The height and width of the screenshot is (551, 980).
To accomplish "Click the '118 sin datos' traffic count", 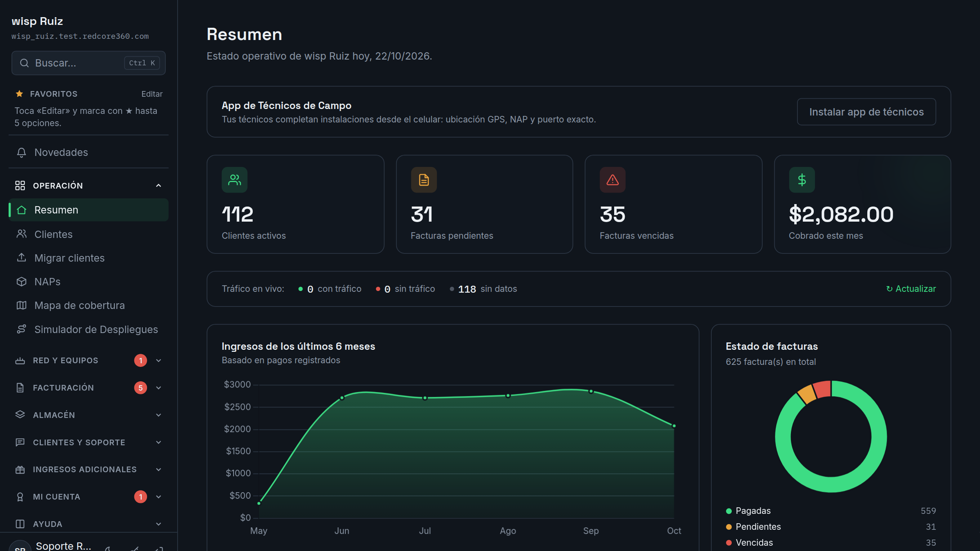I will [x=483, y=289].
